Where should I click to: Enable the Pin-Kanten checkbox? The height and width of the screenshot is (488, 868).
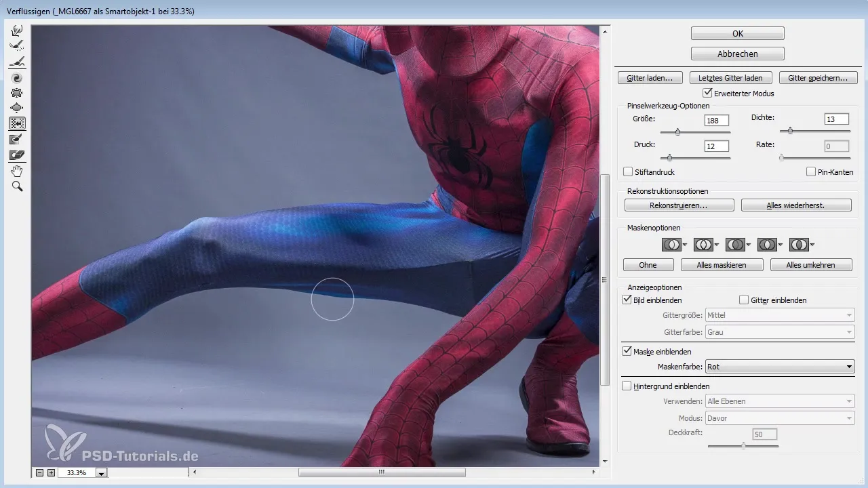(x=811, y=172)
